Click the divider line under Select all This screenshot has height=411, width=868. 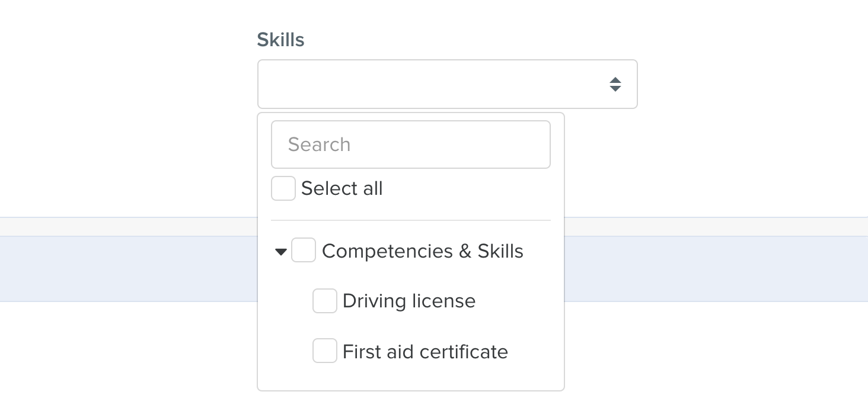coord(411,220)
